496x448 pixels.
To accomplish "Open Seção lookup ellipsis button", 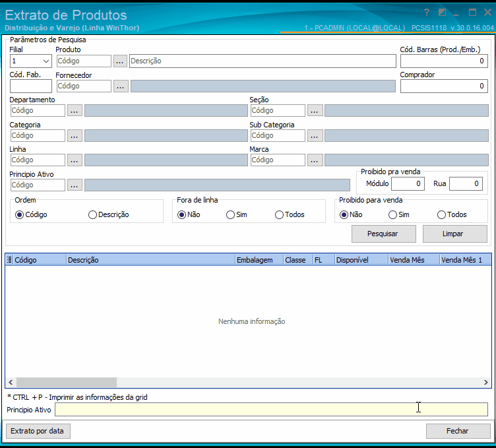I will 315,111.
